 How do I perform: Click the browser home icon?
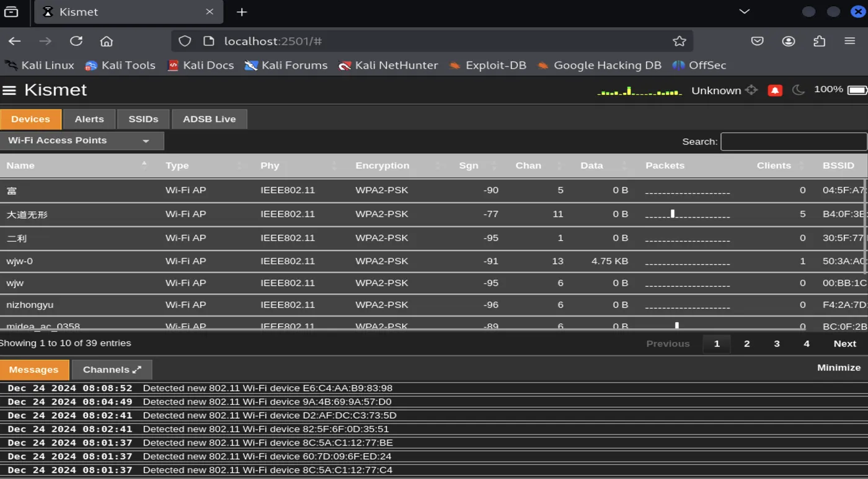[x=107, y=41]
